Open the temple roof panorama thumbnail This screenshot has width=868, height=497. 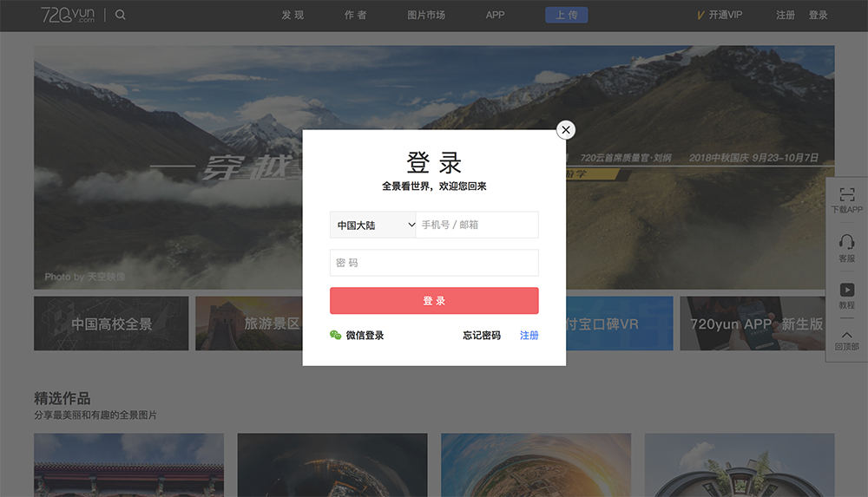(x=129, y=465)
